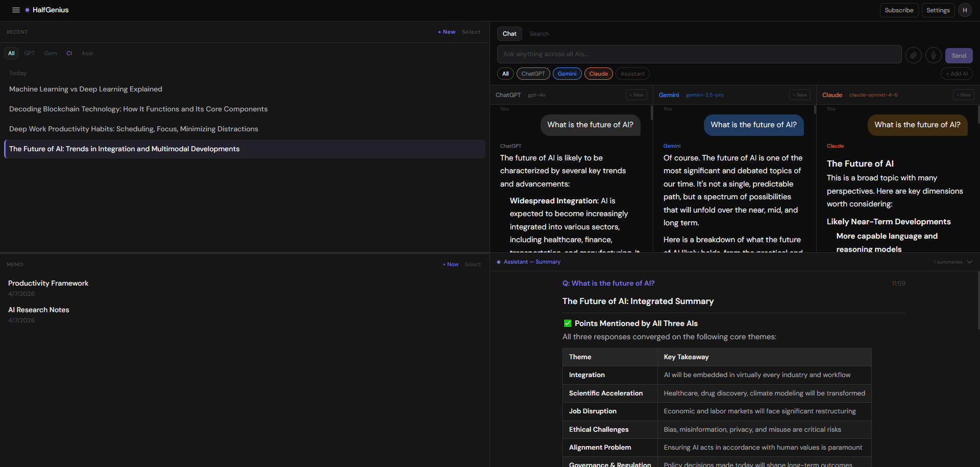Screen dimensions: 980x467
Task: Click user bubble in Claude column
Action: [917, 125]
